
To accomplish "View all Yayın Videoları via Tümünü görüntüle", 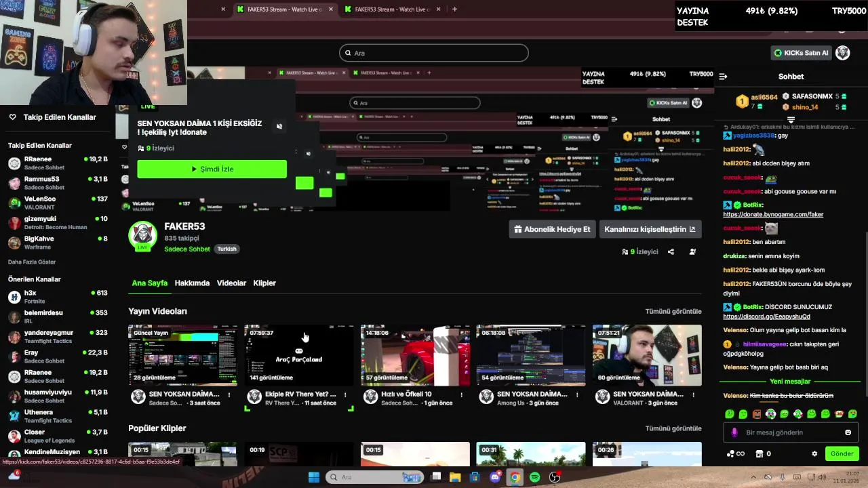I will click(x=673, y=311).
